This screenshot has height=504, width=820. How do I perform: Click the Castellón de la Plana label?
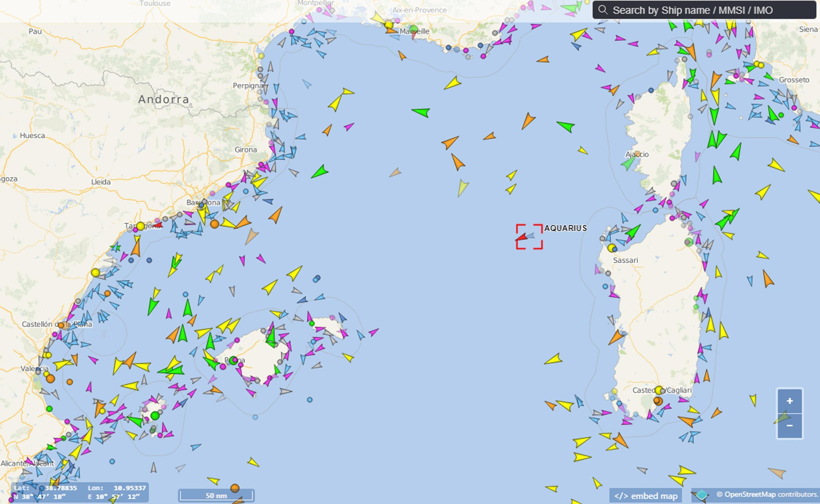[57, 324]
